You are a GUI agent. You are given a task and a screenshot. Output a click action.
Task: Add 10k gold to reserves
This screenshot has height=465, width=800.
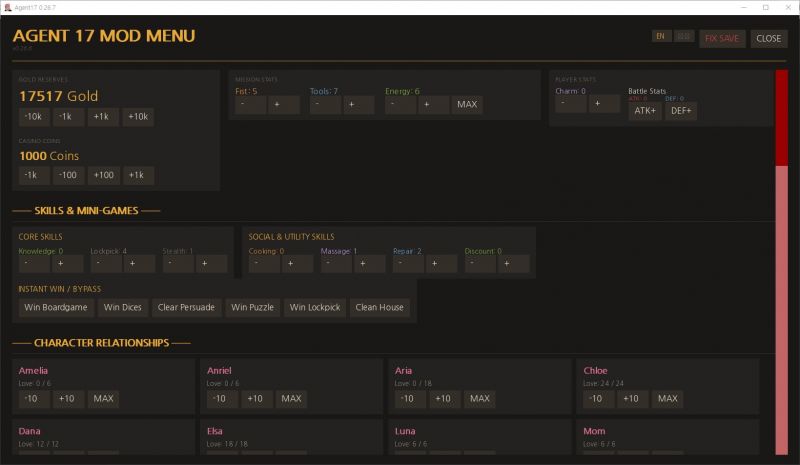(x=138, y=117)
